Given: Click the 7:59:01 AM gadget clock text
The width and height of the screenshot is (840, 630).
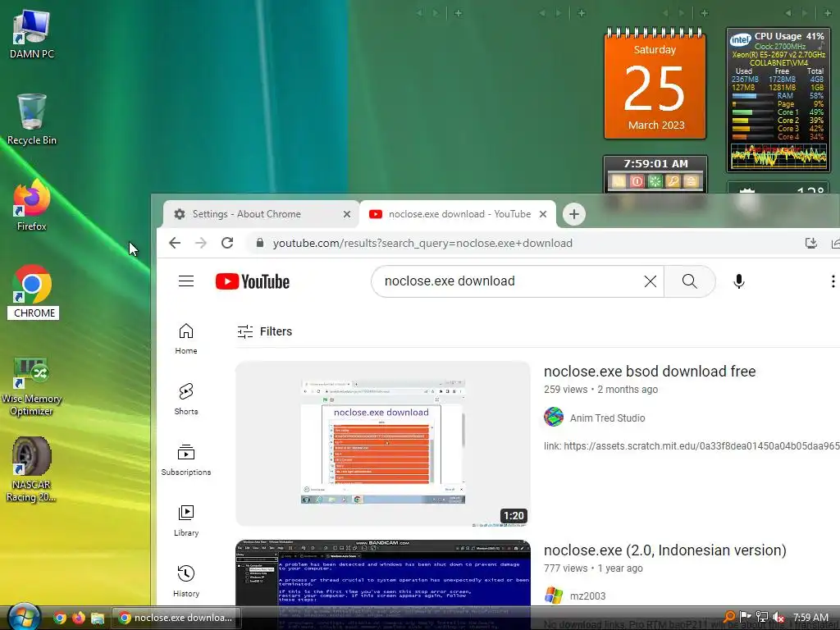Looking at the screenshot, I should click(655, 164).
